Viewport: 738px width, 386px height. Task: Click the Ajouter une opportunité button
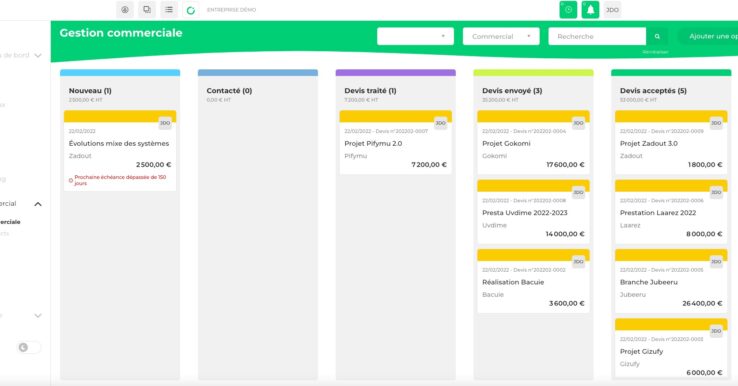coord(708,36)
